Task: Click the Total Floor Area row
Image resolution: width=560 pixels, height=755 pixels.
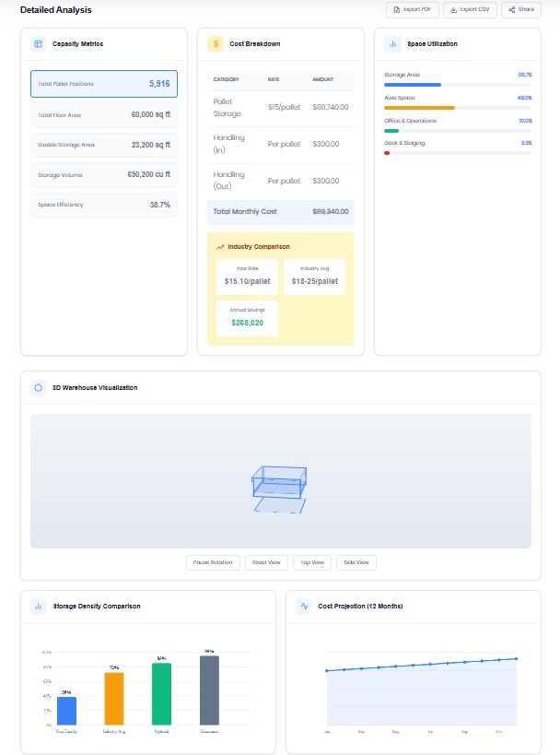Action: pyautogui.click(x=104, y=114)
